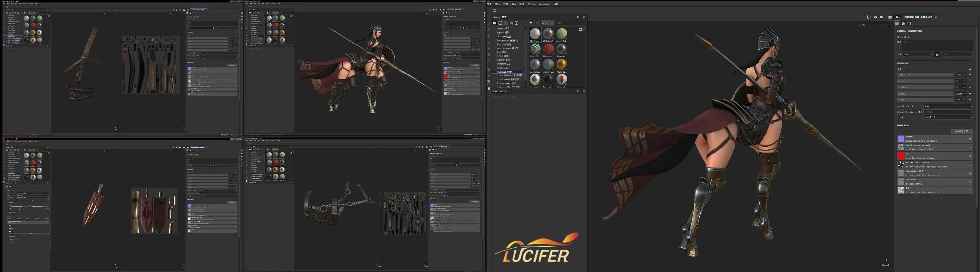Click the camera icon above the viewport
Image resolution: width=980 pixels, height=272 pixels.
click(x=882, y=17)
